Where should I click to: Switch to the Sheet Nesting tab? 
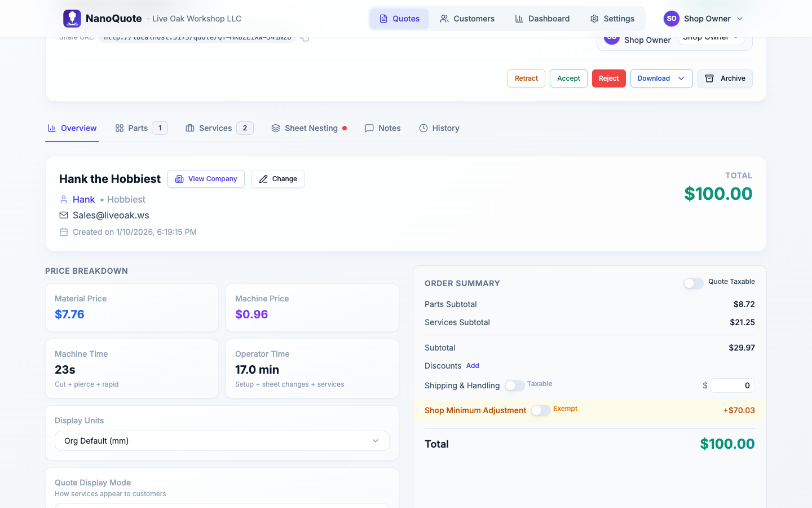309,128
